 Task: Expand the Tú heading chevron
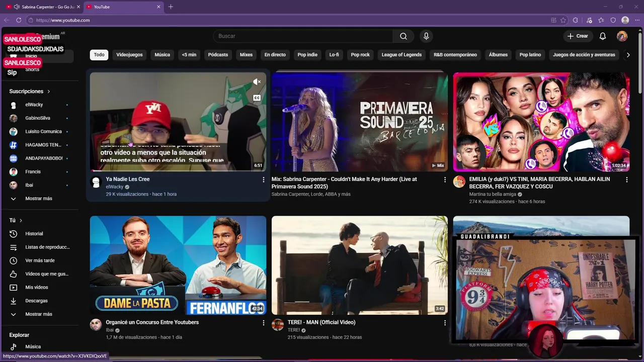click(21, 220)
